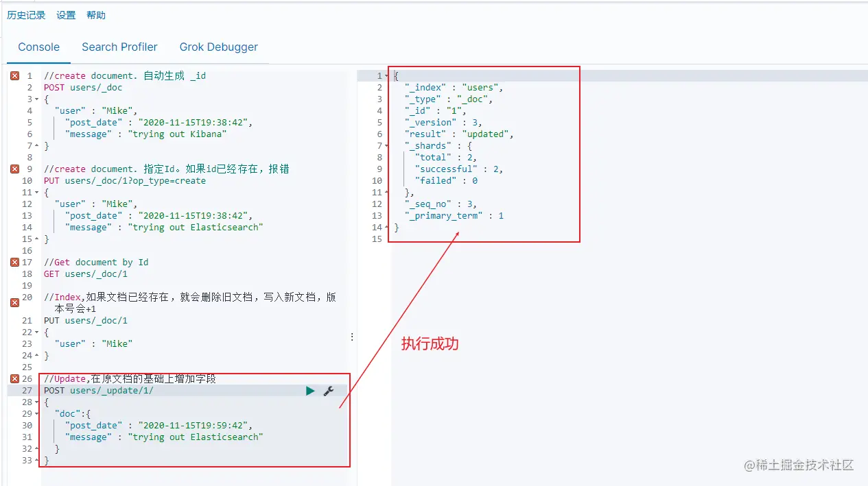Viewport: 868px width, 486px height.
Task: Click //create document comment on line 9
Action: 167,169
